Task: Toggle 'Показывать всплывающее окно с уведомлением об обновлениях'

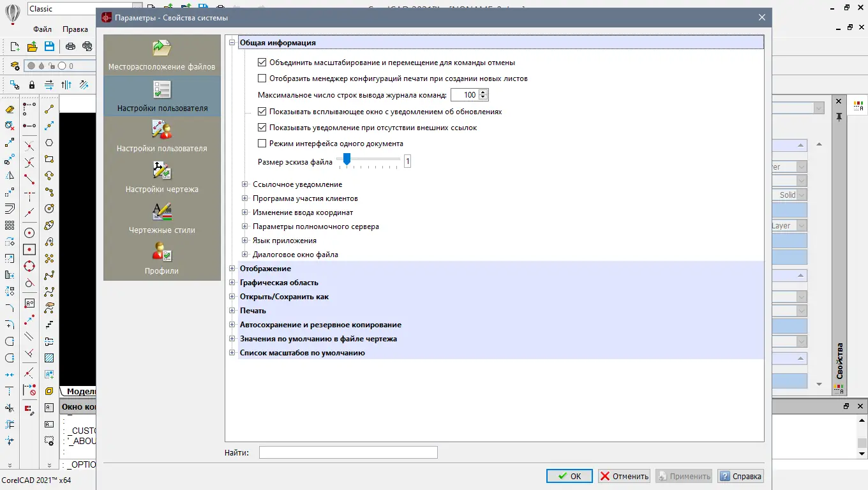Action: 262,112
